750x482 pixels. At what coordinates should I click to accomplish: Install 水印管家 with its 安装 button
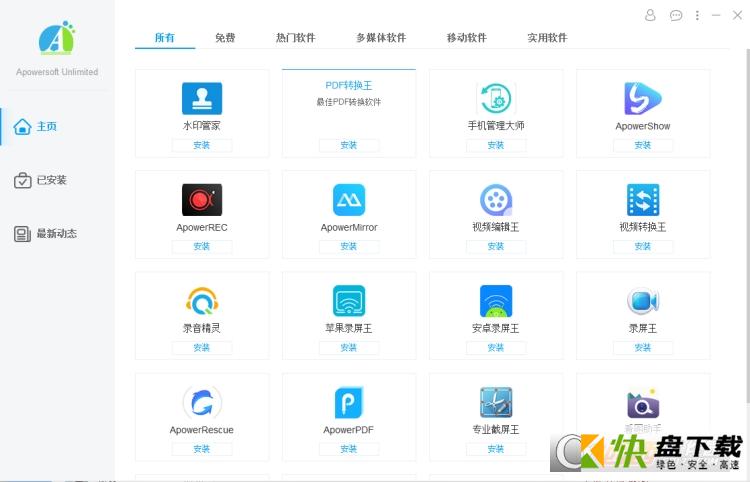tap(202, 145)
